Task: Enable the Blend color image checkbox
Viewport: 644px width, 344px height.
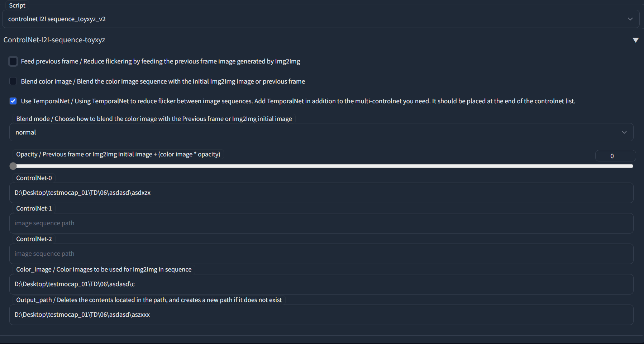Action: [13, 81]
